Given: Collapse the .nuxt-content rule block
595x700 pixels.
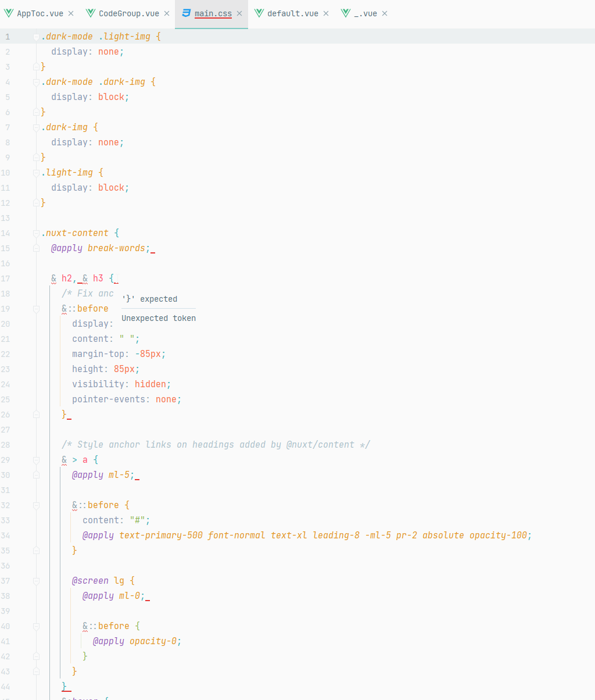Looking at the screenshot, I should pos(35,233).
